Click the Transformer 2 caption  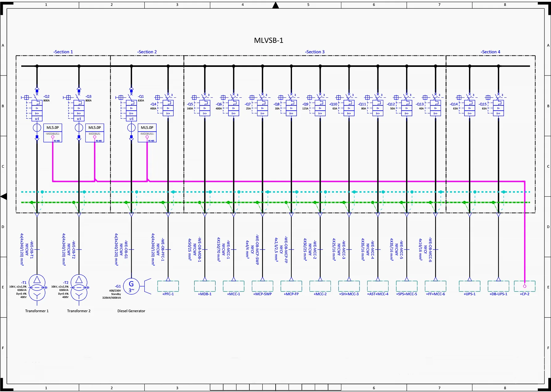[79, 311]
